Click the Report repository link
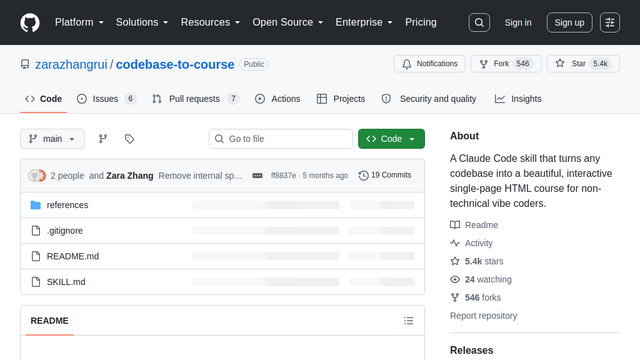The width and height of the screenshot is (640, 360). click(483, 316)
